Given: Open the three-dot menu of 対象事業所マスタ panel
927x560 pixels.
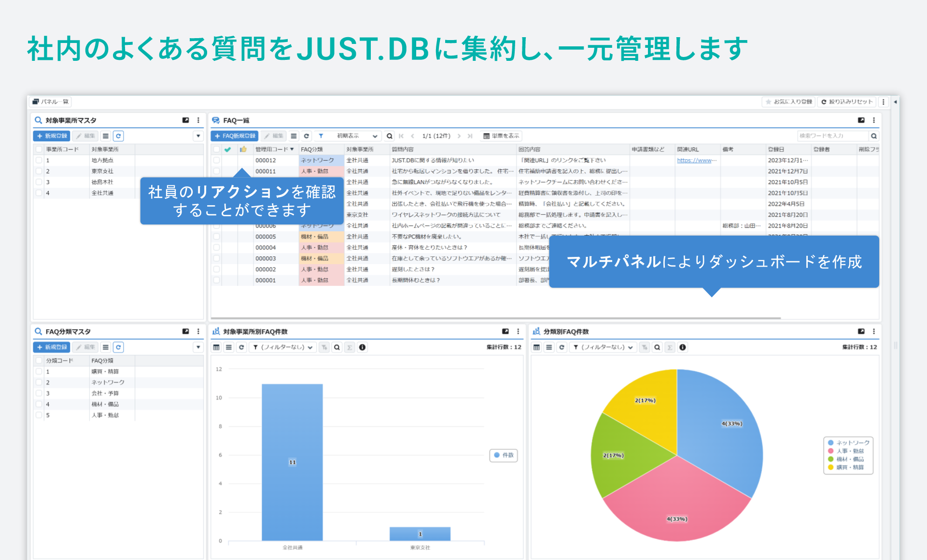Looking at the screenshot, I should point(197,120).
